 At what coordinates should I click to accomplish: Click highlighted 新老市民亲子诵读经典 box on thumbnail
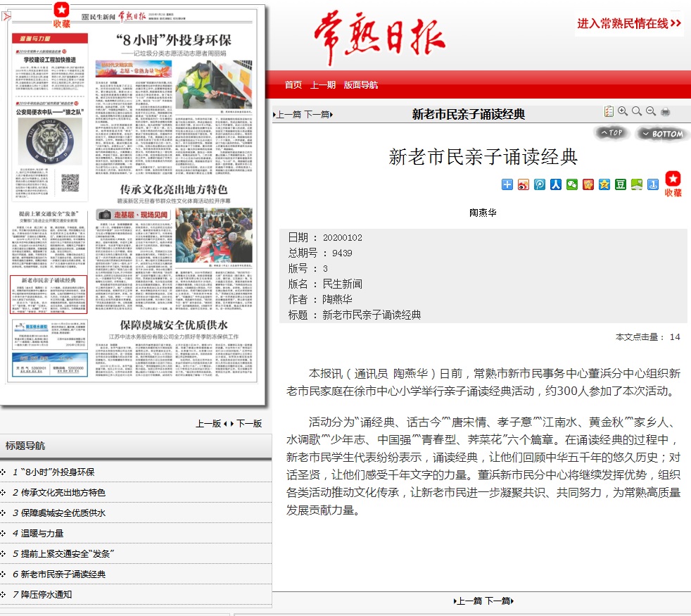pos(49,294)
